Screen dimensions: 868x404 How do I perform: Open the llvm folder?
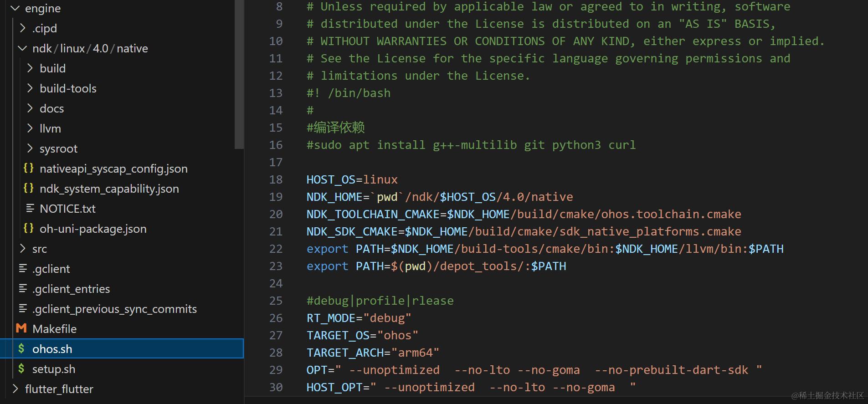click(50, 128)
